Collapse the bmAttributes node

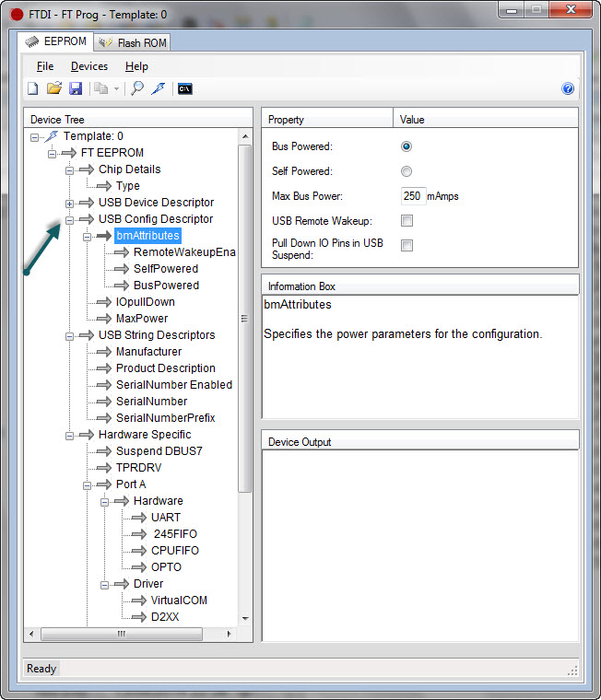[x=87, y=237]
